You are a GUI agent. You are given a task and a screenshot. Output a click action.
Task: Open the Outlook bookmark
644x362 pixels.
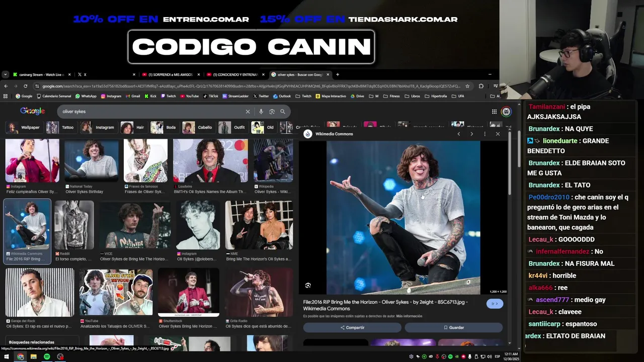click(x=282, y=96)
